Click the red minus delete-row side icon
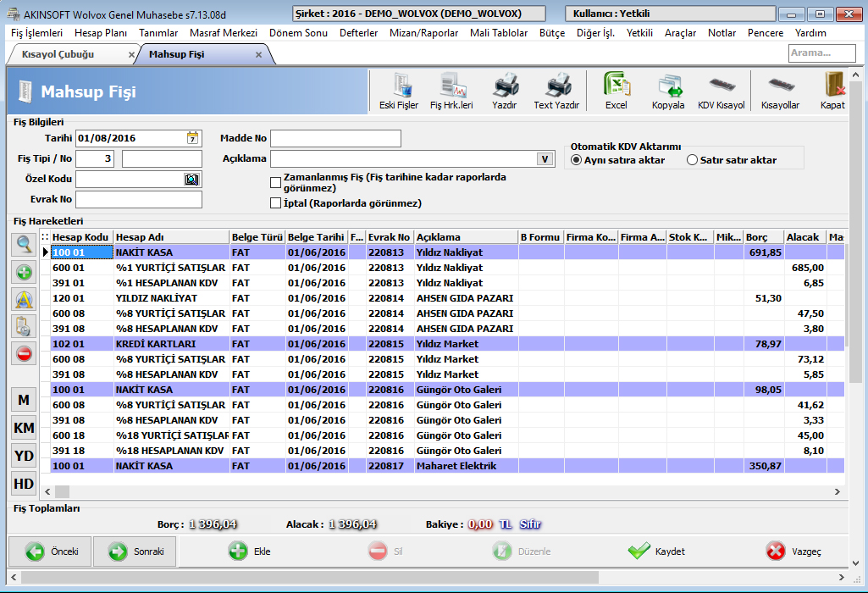 (x=24, y=354)
